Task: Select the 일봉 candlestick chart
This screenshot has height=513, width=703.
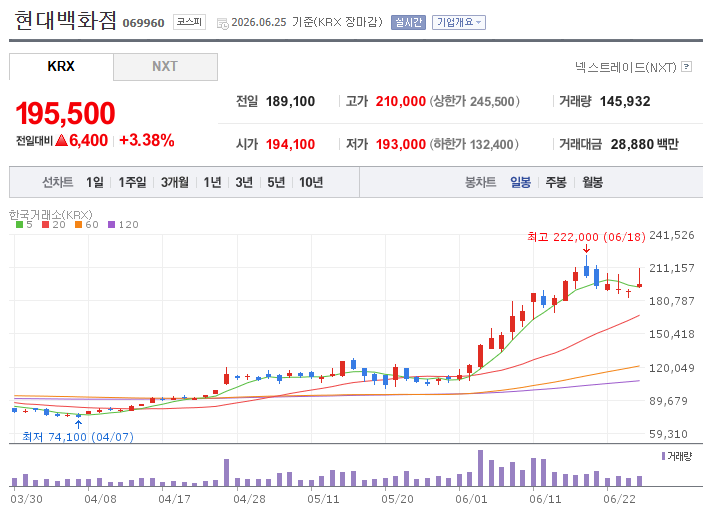Action: [x=521, y=182]
